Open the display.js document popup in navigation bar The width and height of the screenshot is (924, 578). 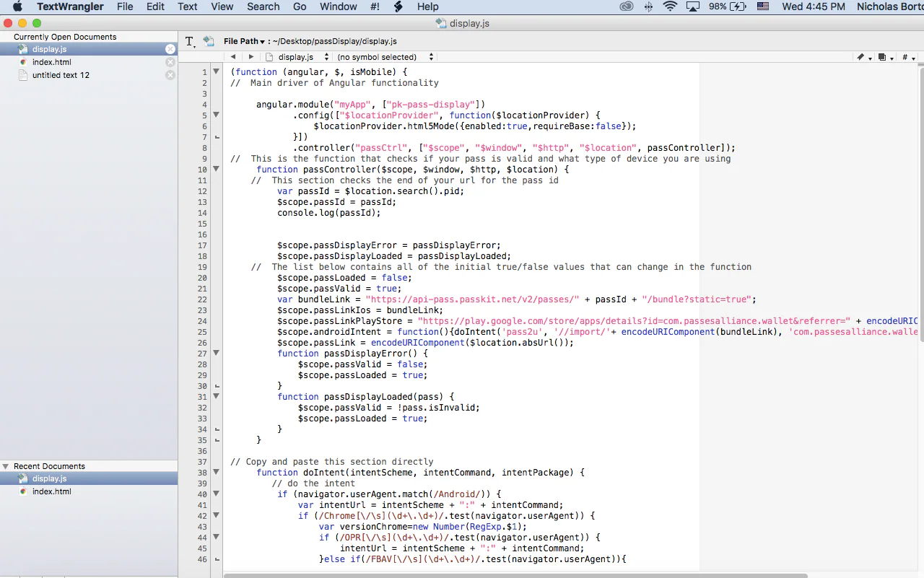(x=297, y=56)
